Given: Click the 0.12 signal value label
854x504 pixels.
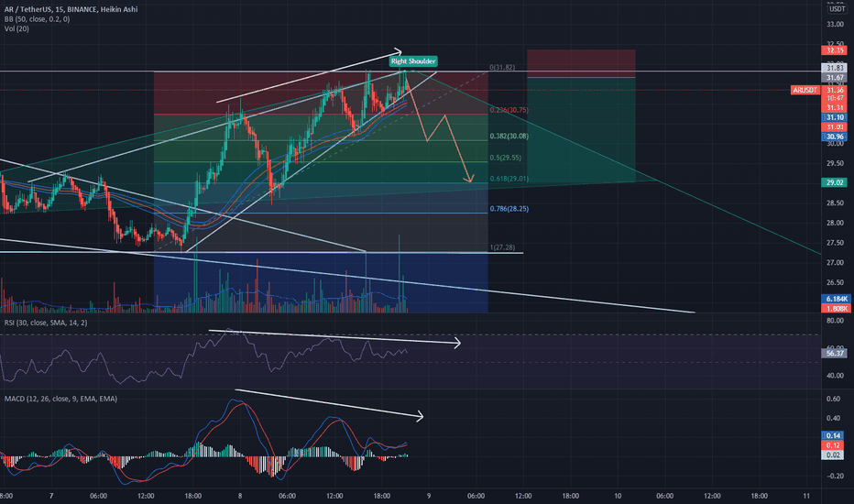Looking at the screenshot, I should tap(833, 445).
